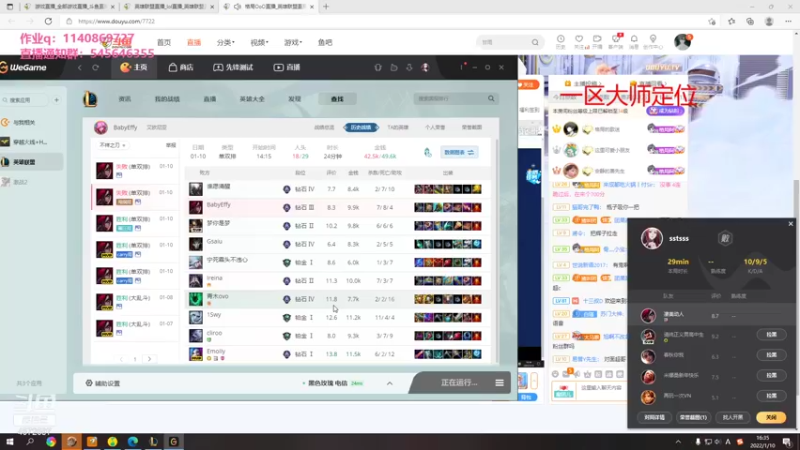Click sstsss avatar in popup
This screenshot has height=450, width=800.
652,238
